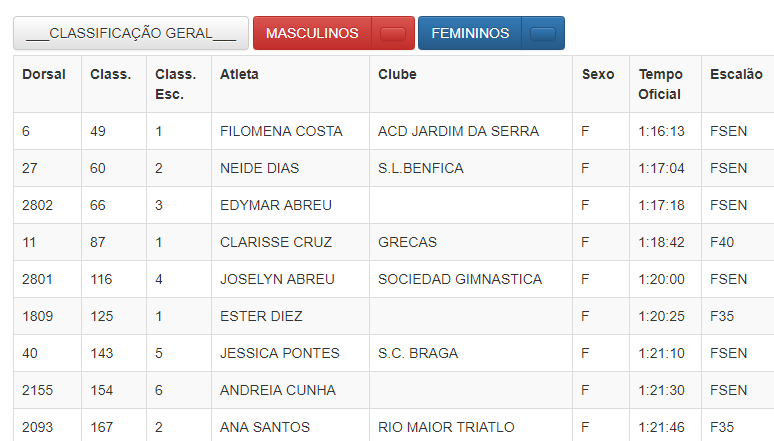This screenshot has height=441, width=774.
Task: Sort by the Tempo Oficial column header
Action: 660,84
